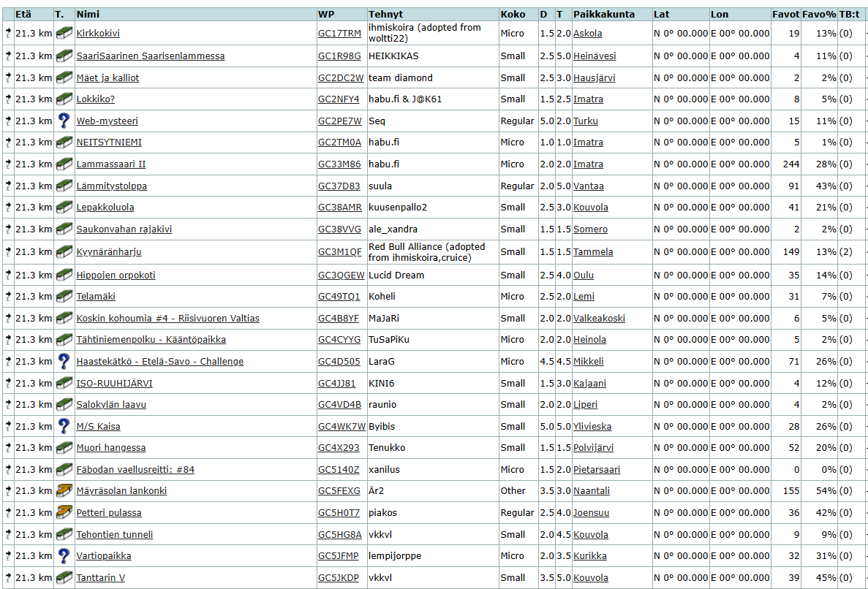Click the question mark icon for Haastekätkö challenge
Screen dimensions: 868x589
point(64,361)
